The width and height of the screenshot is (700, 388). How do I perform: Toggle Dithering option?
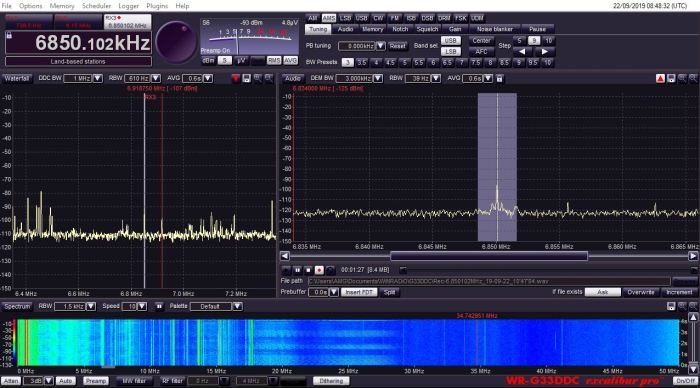coord(331,381)
